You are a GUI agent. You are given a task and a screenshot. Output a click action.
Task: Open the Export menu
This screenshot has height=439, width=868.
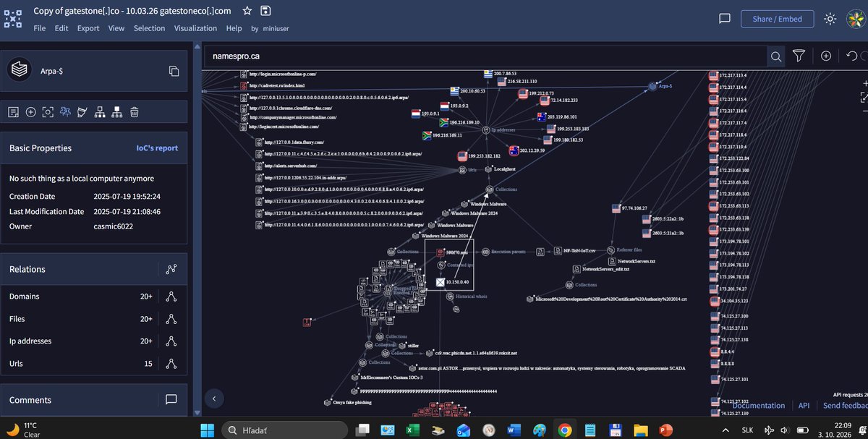coord(88,28)
